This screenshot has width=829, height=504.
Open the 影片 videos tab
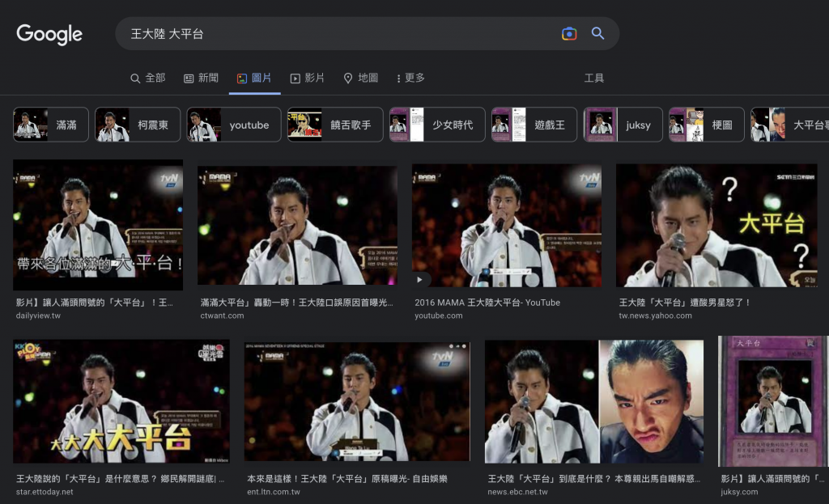point(307,78)
